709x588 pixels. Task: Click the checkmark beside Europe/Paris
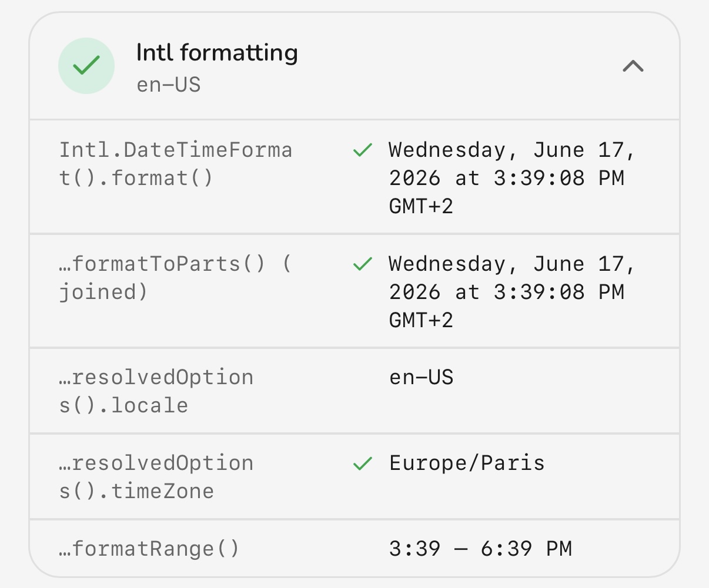coord(363,464)
